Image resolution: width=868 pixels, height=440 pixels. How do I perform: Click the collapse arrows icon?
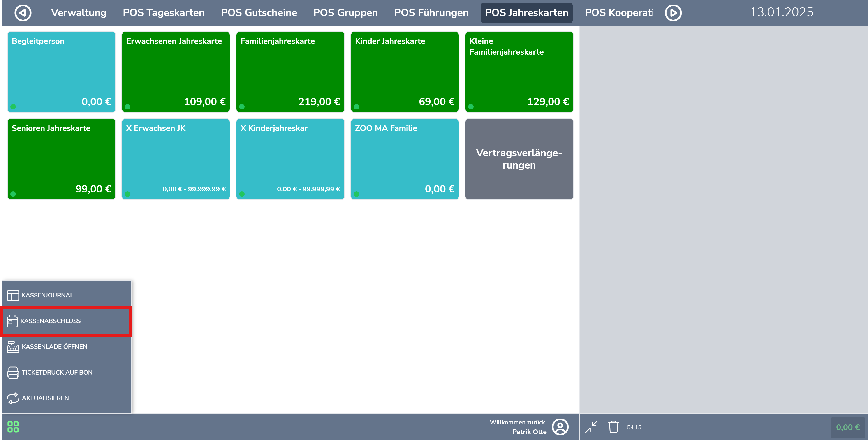coord(591,427)
